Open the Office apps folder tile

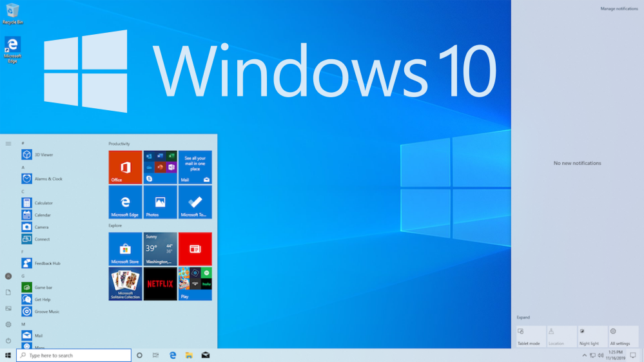point(160,167)
